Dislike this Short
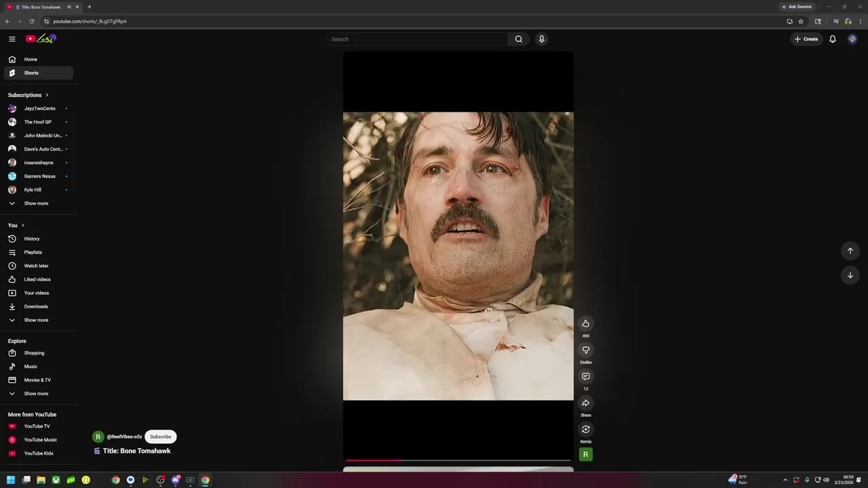 click(586, 350)
